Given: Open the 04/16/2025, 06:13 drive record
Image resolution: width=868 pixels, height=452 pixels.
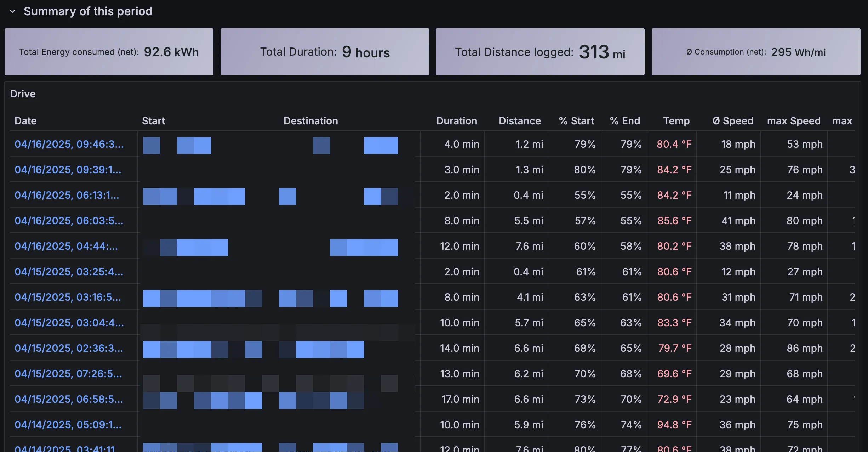Looking at the screenshot, I should click(x=67, y=195).
